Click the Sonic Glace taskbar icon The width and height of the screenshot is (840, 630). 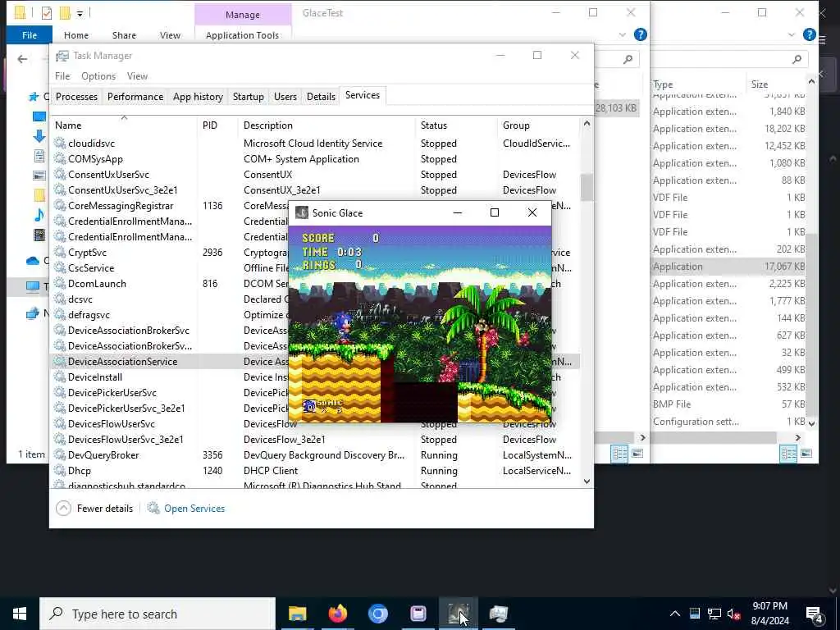click(x=458, y=614)
